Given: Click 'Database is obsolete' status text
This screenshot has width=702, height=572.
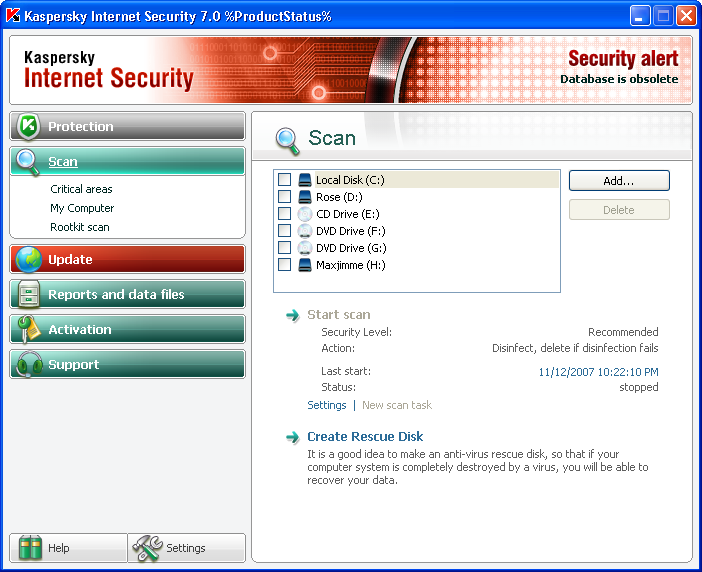Looking at the screenshot, I should click(619, 79).
